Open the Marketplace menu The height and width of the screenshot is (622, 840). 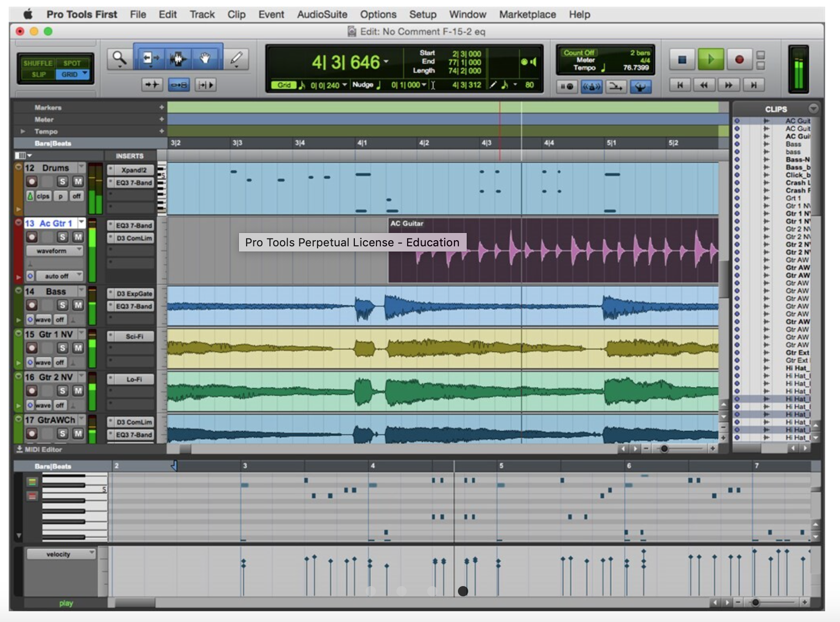tap(528, 14)
